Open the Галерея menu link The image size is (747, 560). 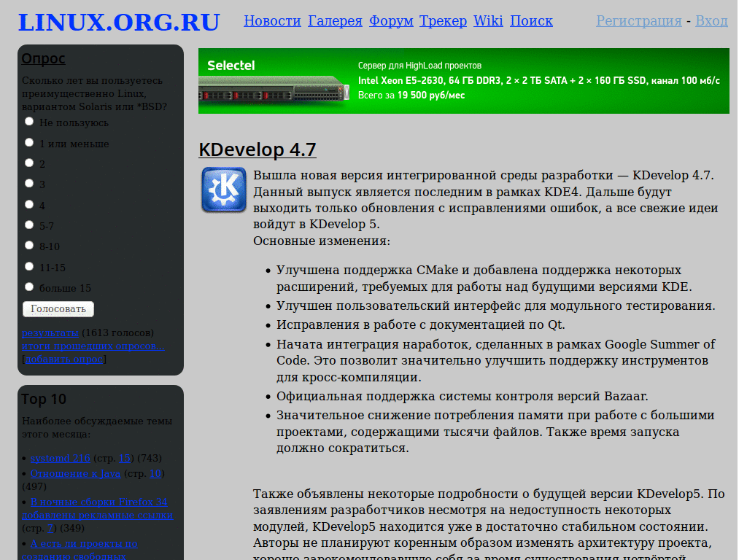(x=335, y=21)
